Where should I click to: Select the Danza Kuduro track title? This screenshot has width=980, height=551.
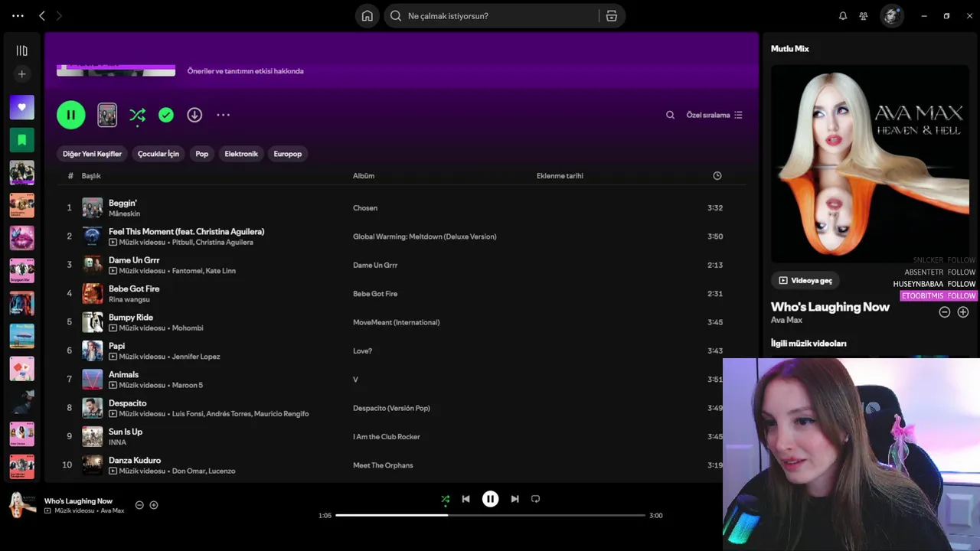135,460
